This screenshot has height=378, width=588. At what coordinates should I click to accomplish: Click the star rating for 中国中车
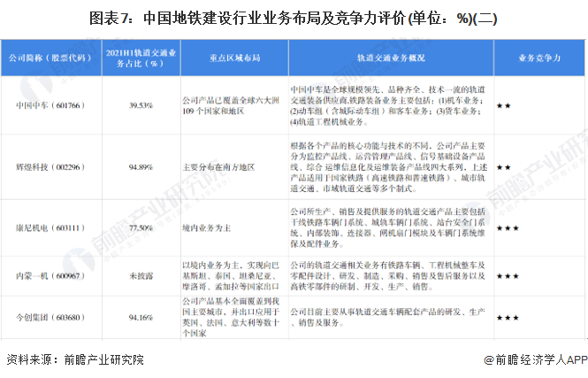click(x=502, y=105)
